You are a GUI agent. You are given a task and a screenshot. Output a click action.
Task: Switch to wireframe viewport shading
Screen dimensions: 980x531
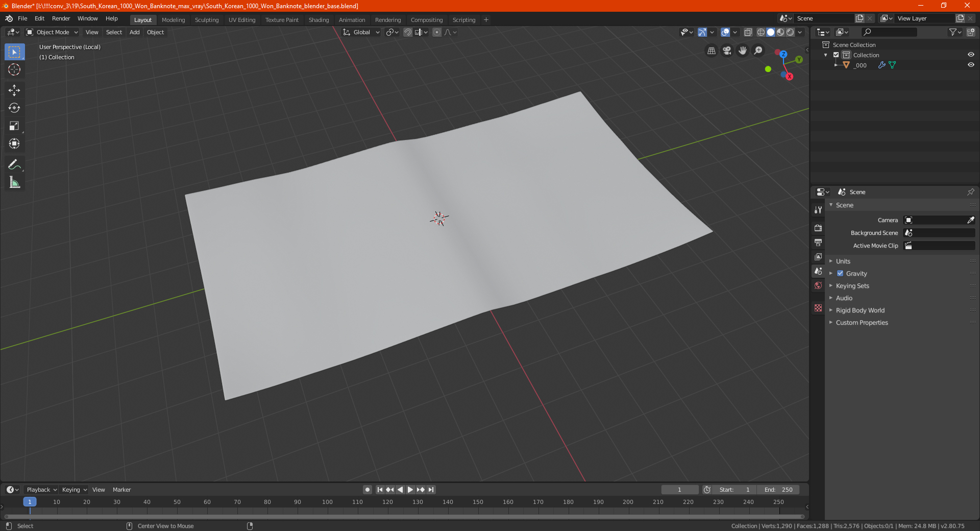click(761, 32)
